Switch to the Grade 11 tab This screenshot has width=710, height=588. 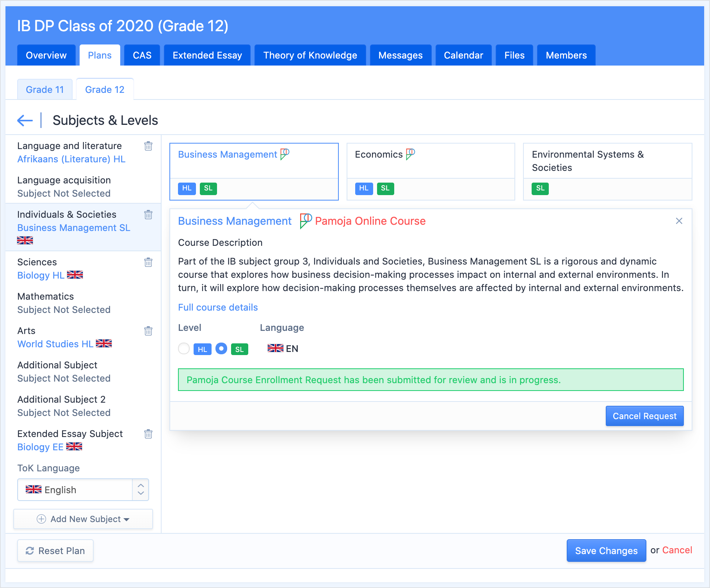[45, 90]
